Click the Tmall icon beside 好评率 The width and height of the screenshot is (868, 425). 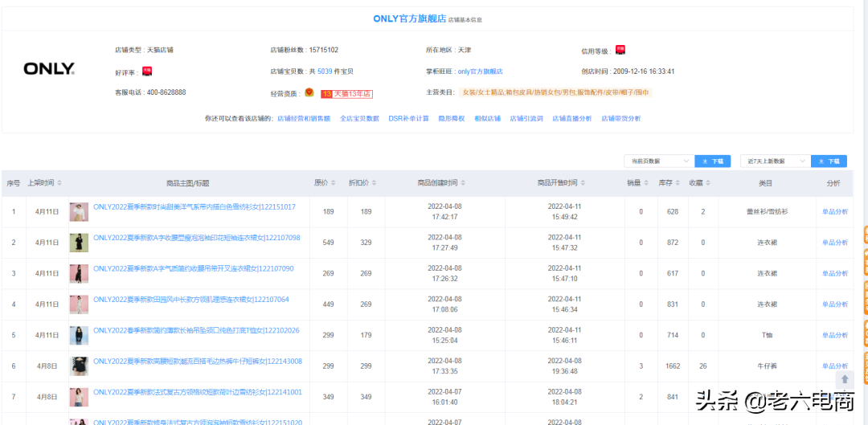coord(147,72)
